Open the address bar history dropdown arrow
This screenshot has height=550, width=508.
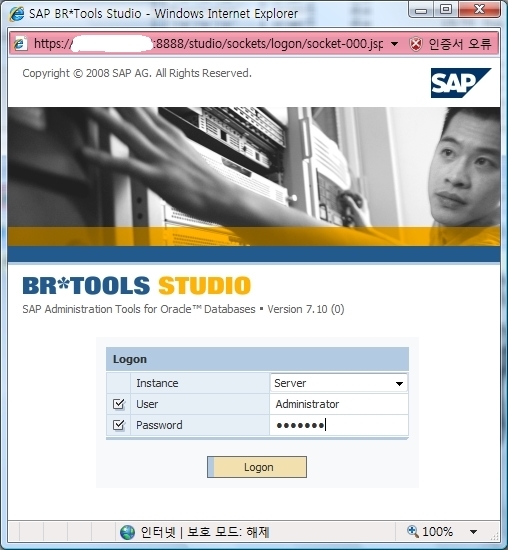click(x=394, y=44)
